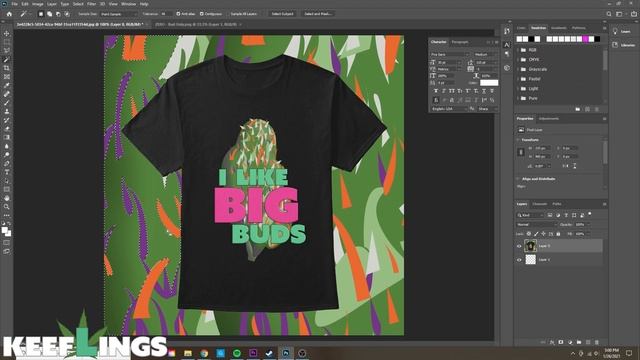
Task: Select the Eraser tool
Action: [7, 129]
